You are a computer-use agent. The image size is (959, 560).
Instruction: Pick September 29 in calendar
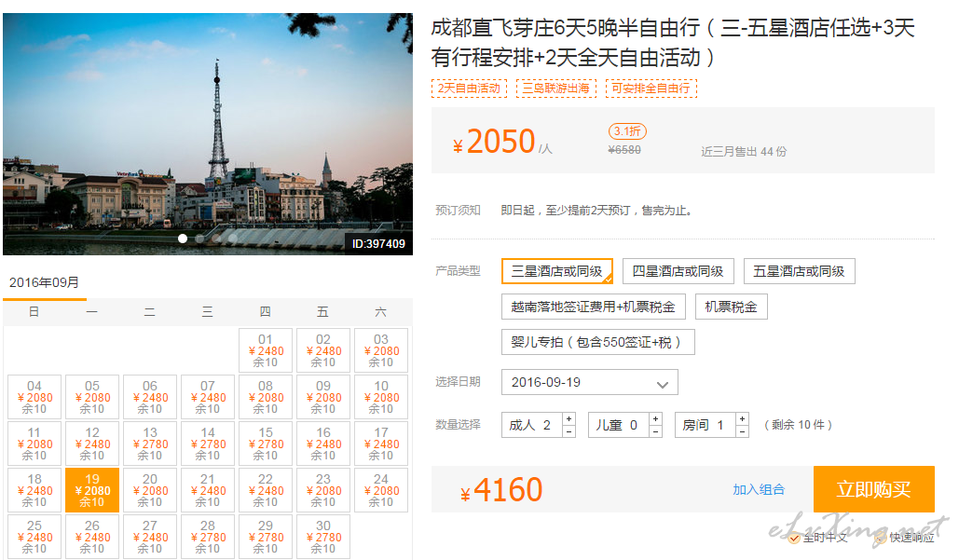[x=266, y=536]
